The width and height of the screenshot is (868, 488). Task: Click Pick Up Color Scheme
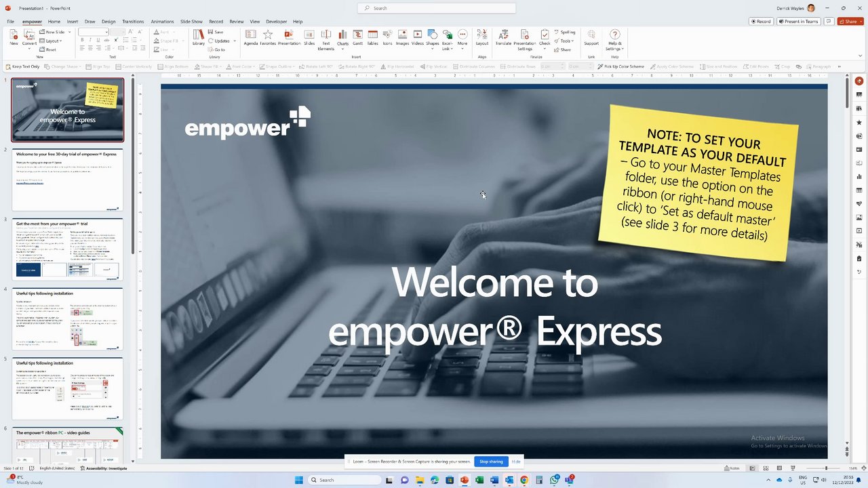pos(620,66)
